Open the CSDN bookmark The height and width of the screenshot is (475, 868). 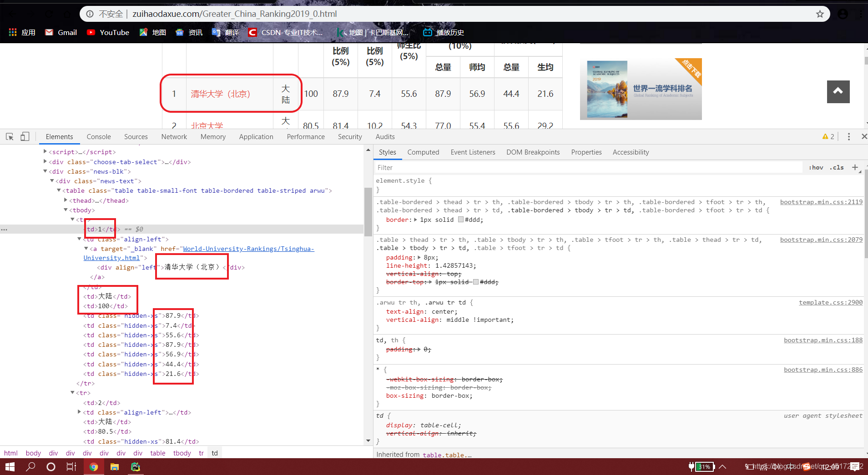coord(286,32)
